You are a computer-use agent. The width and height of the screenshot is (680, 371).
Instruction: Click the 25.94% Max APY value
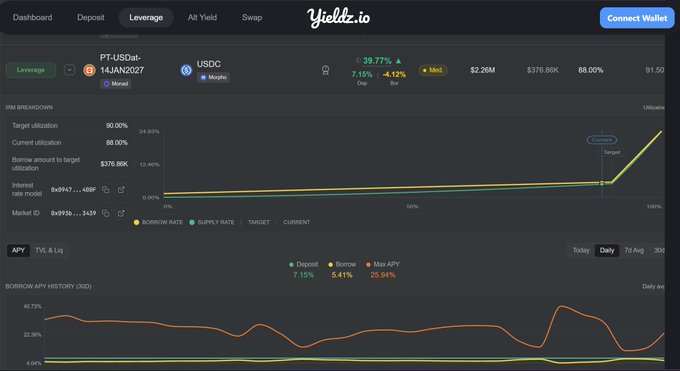pos(382,275)
